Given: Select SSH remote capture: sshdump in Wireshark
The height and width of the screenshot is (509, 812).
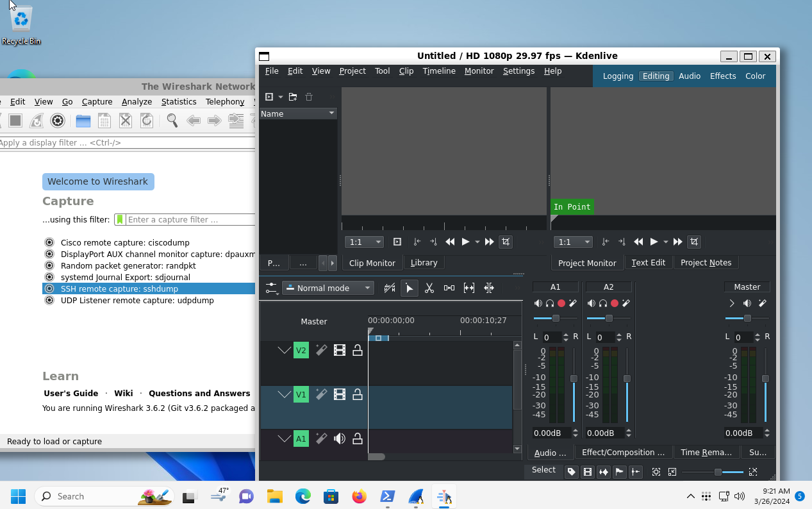Looking at the screenshot, I should click(x=149, y=289).
